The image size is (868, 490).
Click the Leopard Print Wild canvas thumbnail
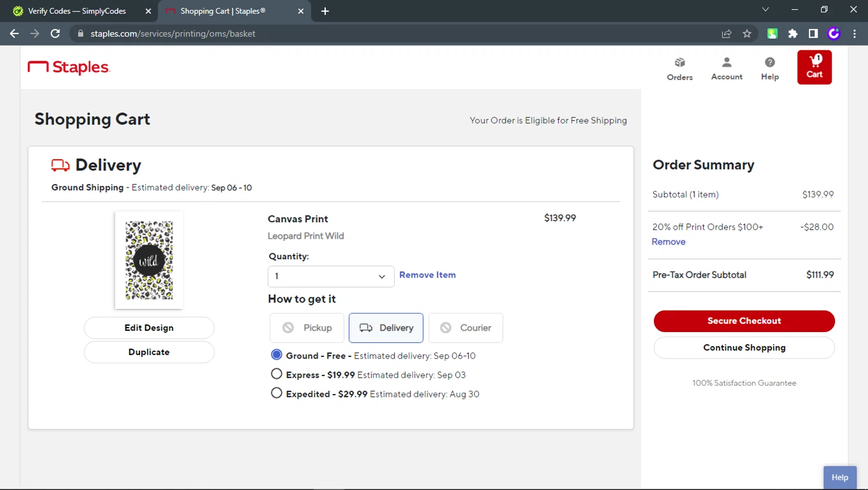pyautogui.click(x=149, y=260)
